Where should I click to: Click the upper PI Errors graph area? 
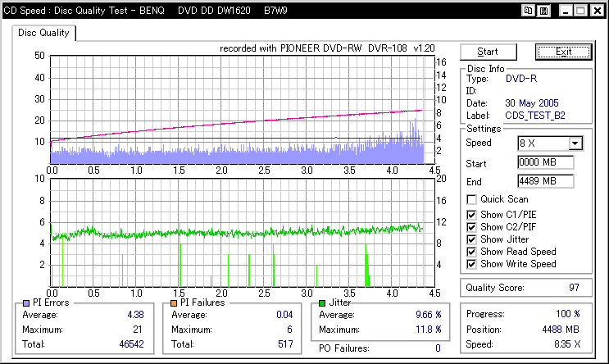[x=242, y=110]
